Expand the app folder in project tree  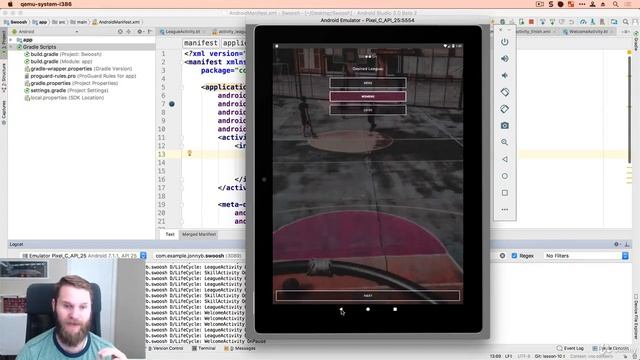pyautogui.click(x=11, y=40)
